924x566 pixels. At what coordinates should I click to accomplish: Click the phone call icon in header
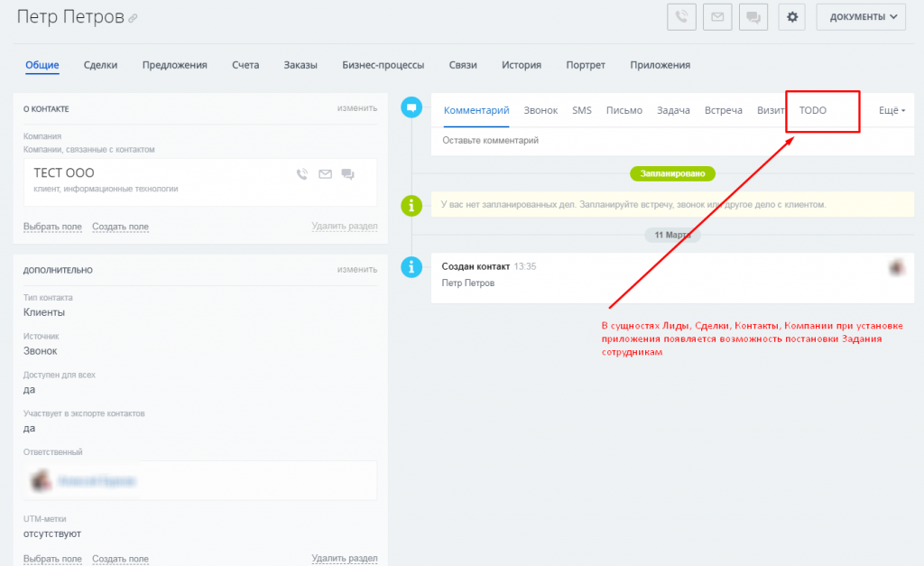click(681, 16)
